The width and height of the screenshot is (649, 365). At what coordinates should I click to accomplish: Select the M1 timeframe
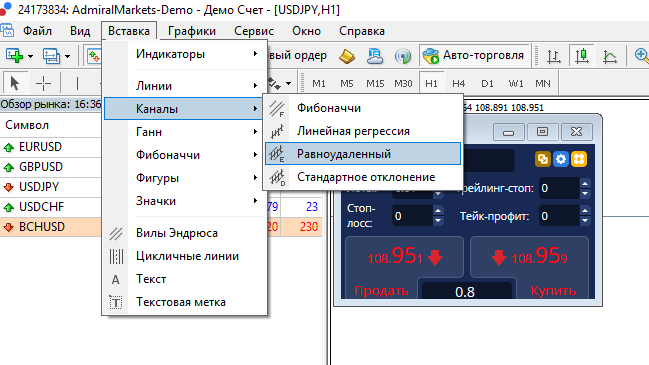319,84
